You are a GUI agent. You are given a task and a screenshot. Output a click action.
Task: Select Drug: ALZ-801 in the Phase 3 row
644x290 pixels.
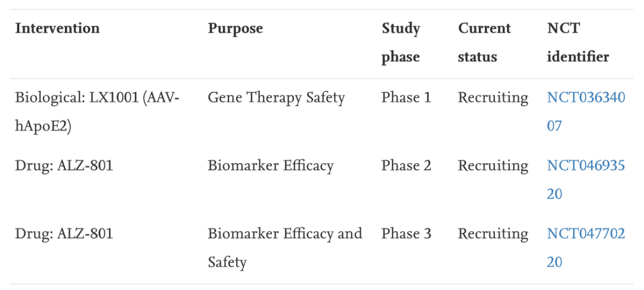pyautogui.click(x=64, y=234)
